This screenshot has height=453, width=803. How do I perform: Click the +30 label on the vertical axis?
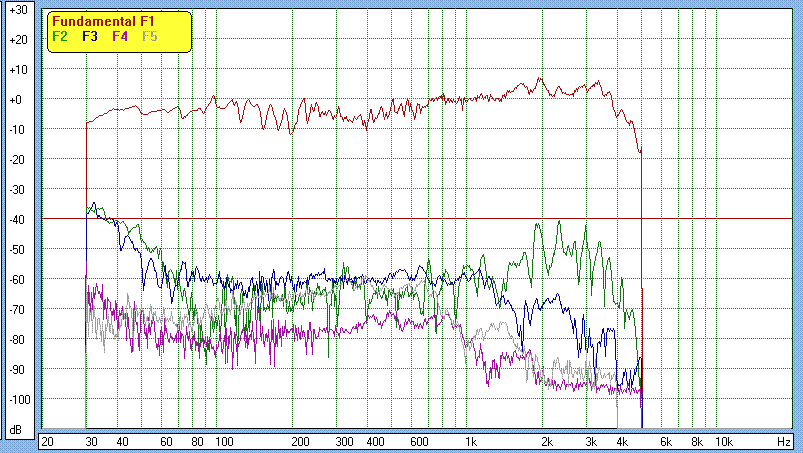[x=17, y=9]
